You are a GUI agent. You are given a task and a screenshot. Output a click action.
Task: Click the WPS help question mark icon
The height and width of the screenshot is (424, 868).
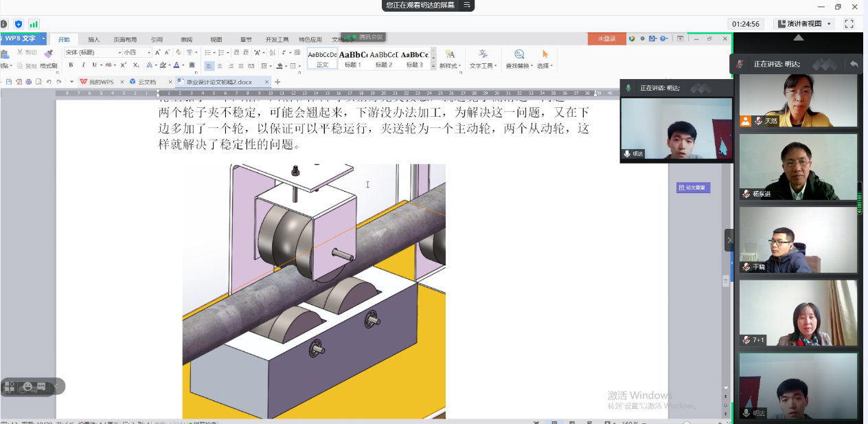[663, 39]
